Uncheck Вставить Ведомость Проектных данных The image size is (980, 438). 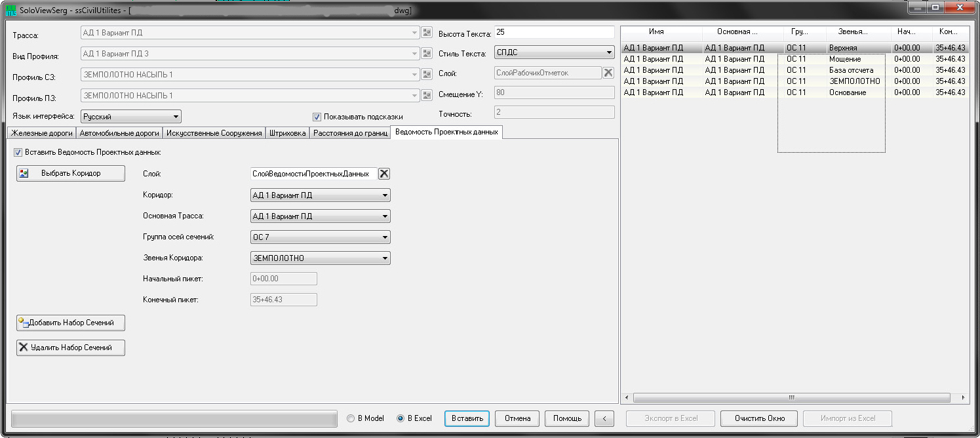coord(18,152)
